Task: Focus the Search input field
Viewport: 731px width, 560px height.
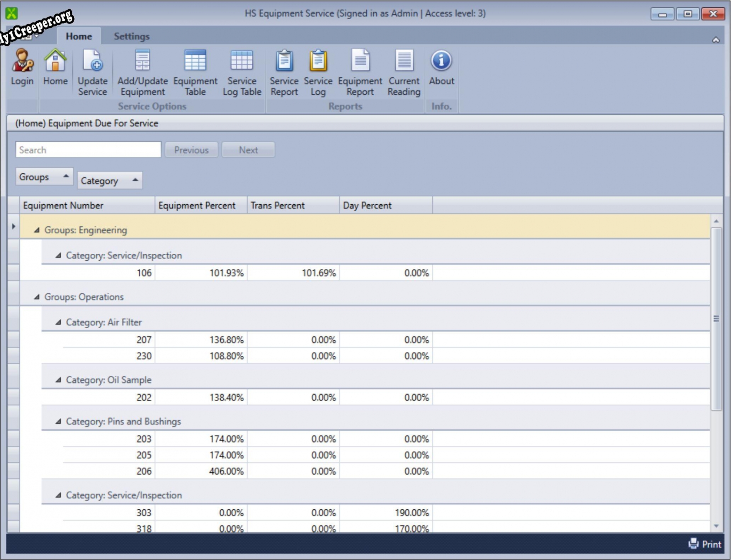Action: (x=88, y=150)
